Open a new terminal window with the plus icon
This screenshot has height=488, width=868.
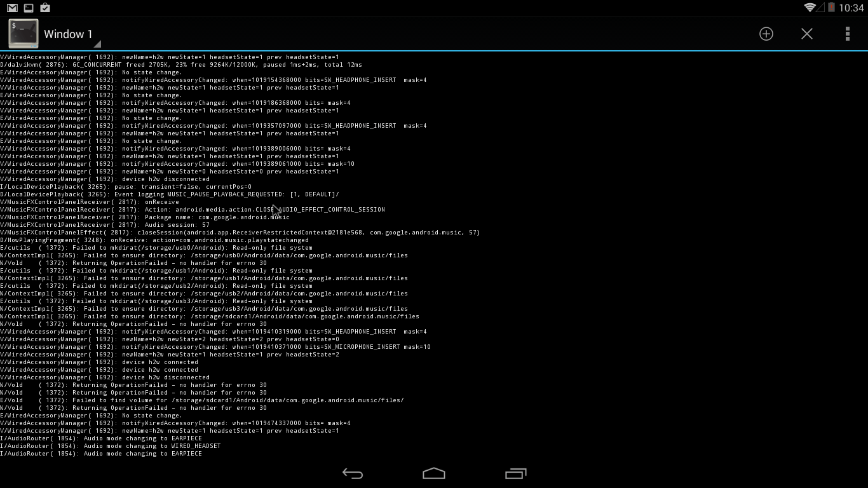(x=766, y=34)
